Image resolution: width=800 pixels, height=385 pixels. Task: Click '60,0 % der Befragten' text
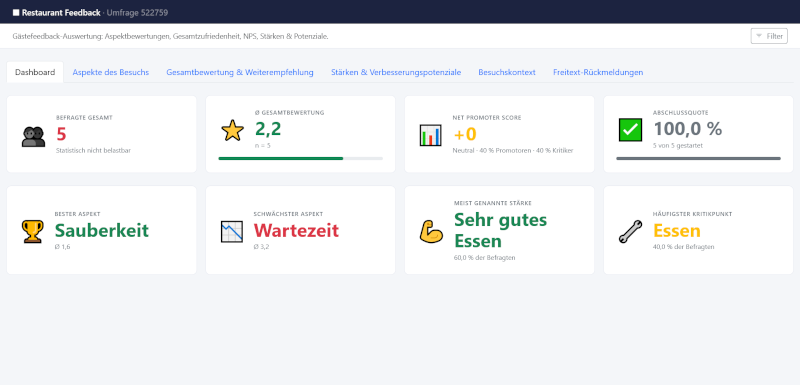pyautogui.click(x=484, y=258)
